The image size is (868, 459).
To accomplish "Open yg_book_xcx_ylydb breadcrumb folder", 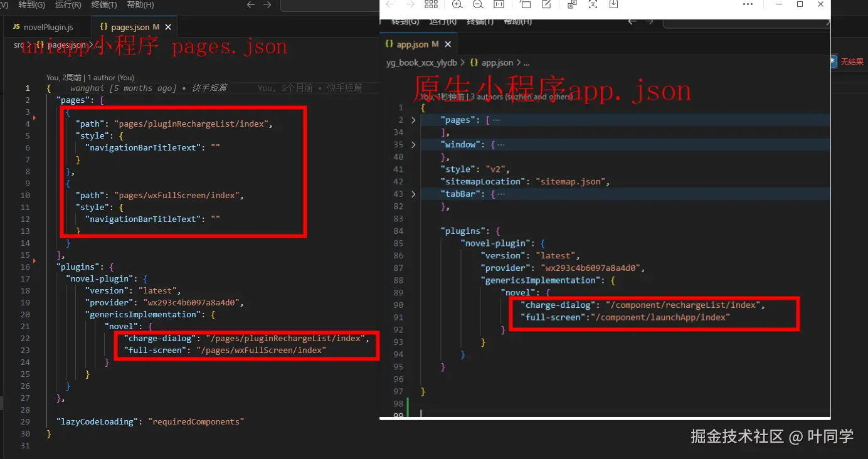I will pyautogui.click(x=421, y=63).
